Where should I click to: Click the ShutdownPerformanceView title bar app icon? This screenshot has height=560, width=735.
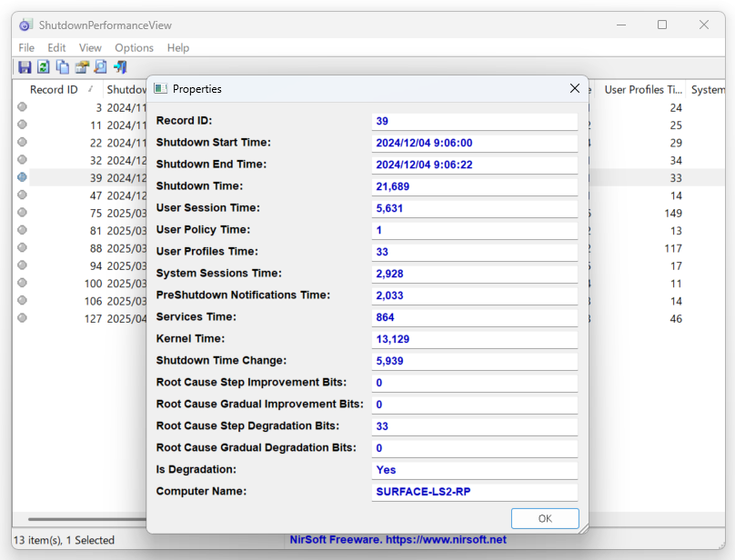25,25
